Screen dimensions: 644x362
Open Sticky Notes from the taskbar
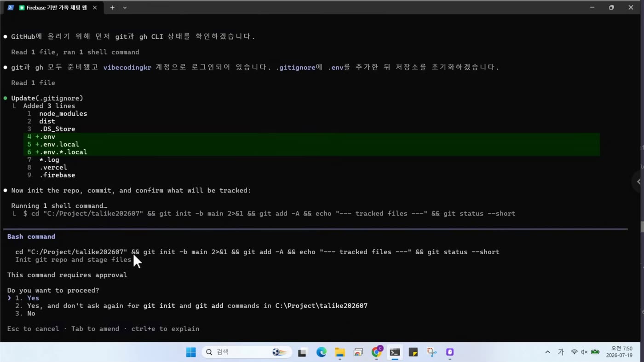413,352
